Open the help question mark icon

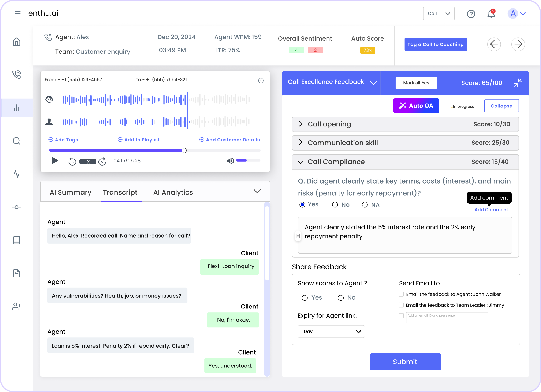coord(471,14)
